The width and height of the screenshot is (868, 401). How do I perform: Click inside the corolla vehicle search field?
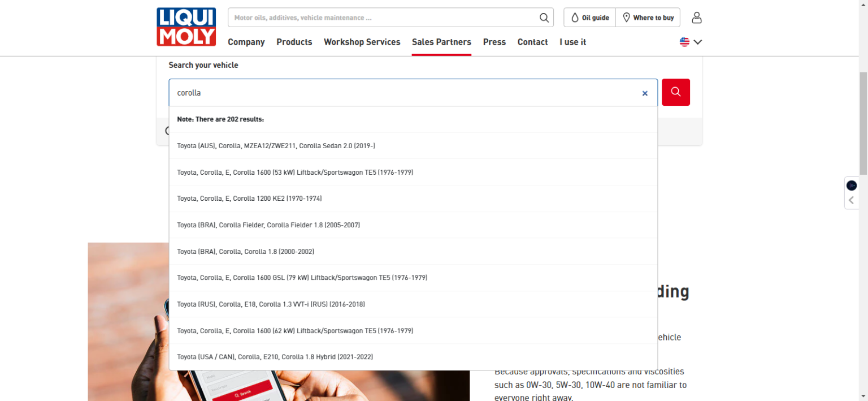click(x=396, y=93)
